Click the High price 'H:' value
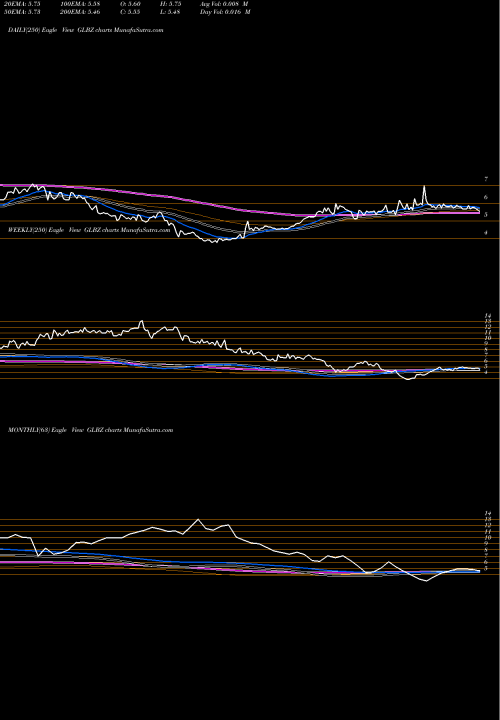 [170, 4]
